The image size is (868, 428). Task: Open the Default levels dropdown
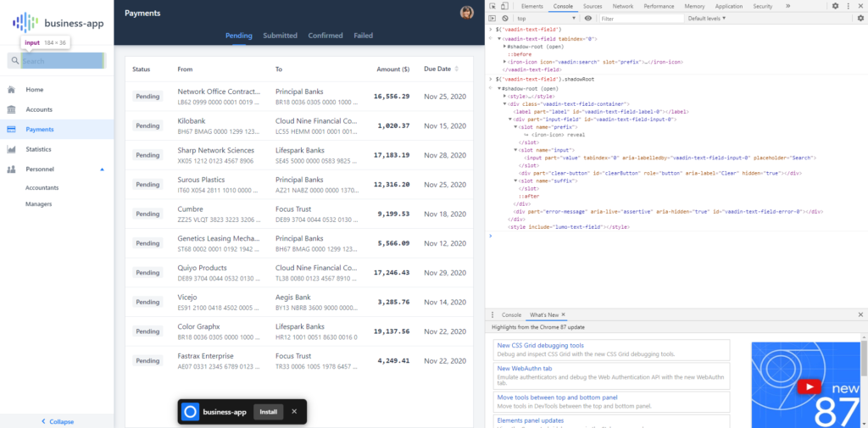coord(707,18)
